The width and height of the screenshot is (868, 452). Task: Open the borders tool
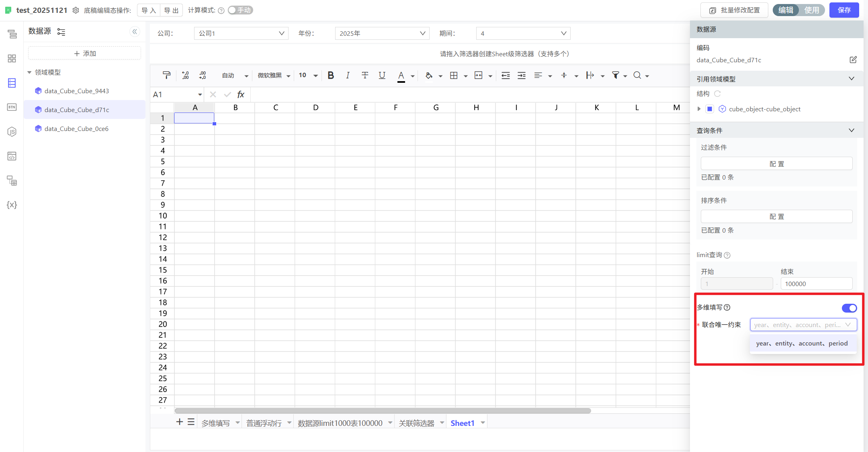point(454,75)
